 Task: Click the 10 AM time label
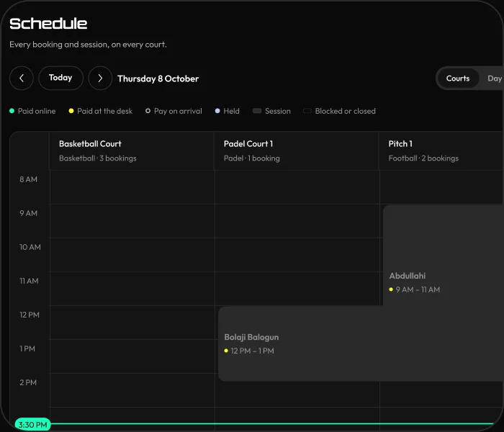click(30, 247)
